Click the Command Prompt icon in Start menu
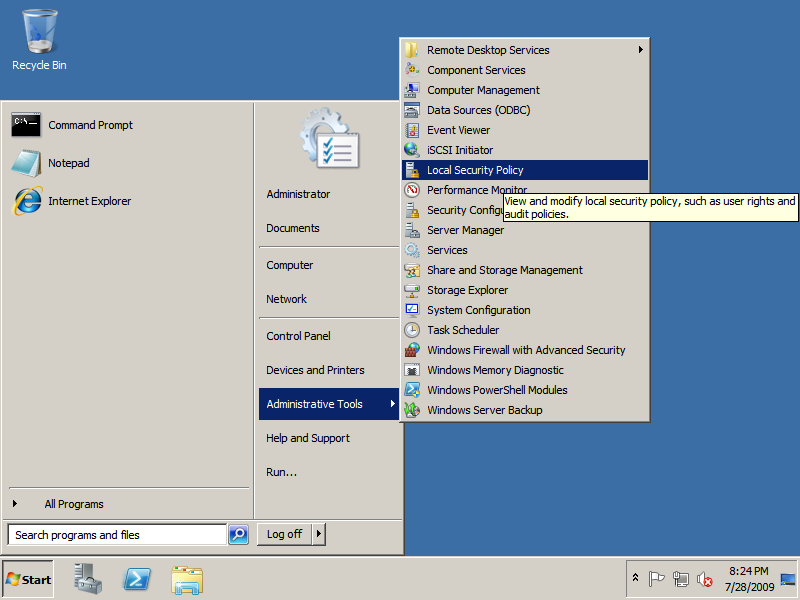 click(x=26, y=125)
